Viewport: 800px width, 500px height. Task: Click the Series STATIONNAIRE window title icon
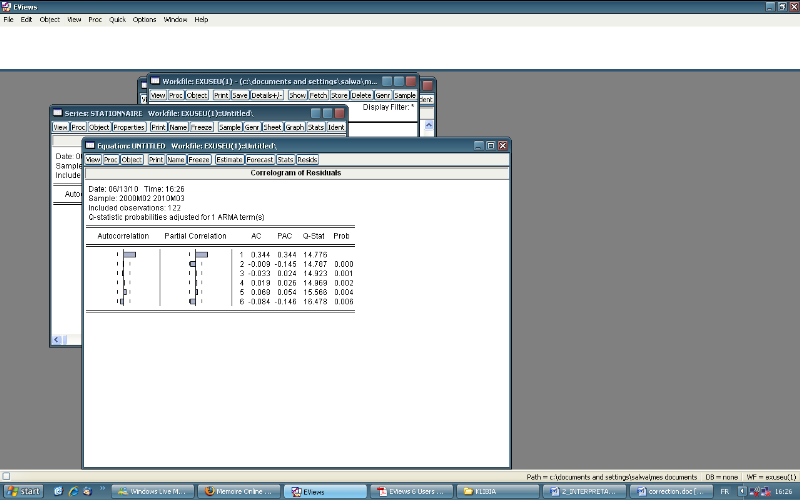[x=58, y=113]
